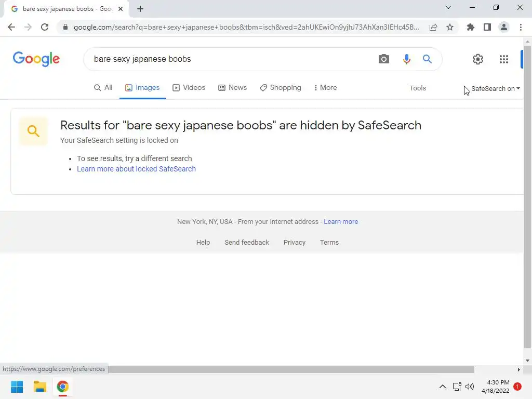Viewport: 532px width, 399px height.
Task: Open the notification badge
Action: point(517,387)
